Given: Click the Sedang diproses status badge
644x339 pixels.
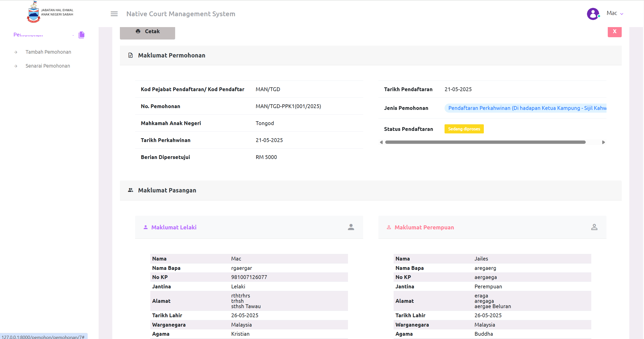Looking at the screenshot, I should point(464,129).
